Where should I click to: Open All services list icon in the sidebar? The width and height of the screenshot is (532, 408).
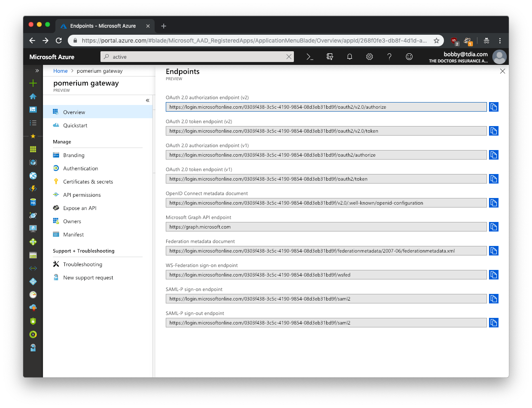(x=33, y=123)
